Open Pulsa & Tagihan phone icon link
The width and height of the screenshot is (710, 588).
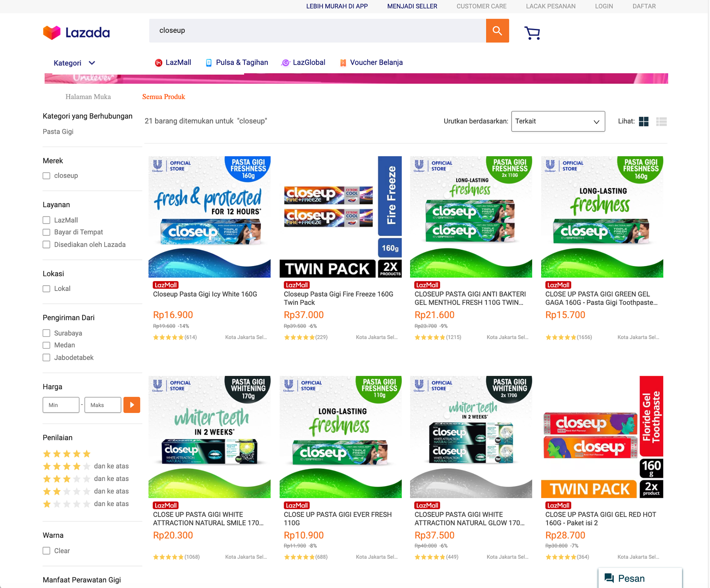(x=209, y=63)
